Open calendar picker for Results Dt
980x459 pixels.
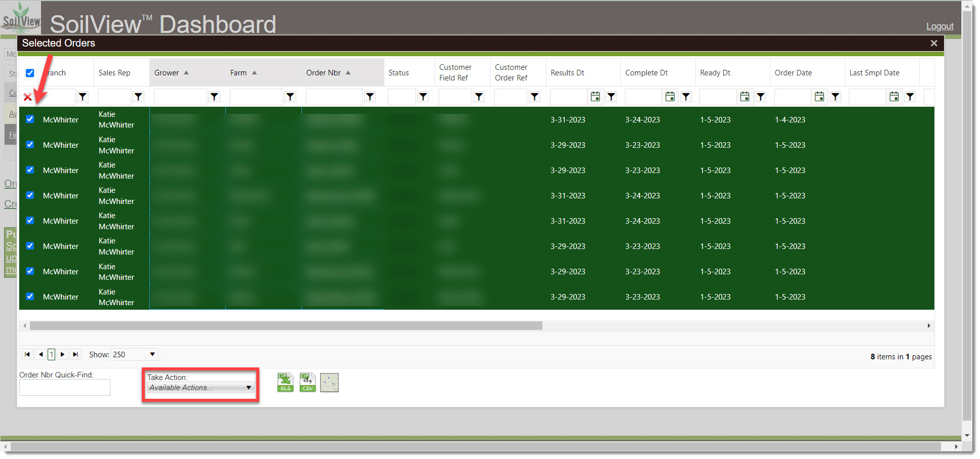tap(595, 97)
